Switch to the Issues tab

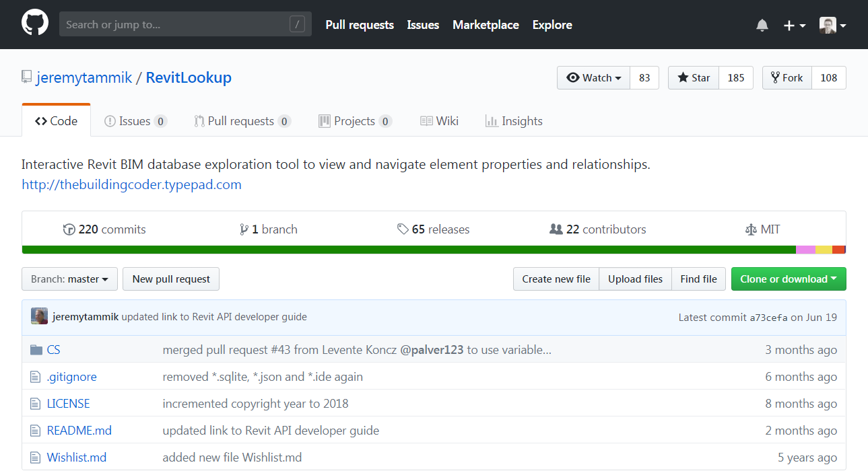click(135, 121)
